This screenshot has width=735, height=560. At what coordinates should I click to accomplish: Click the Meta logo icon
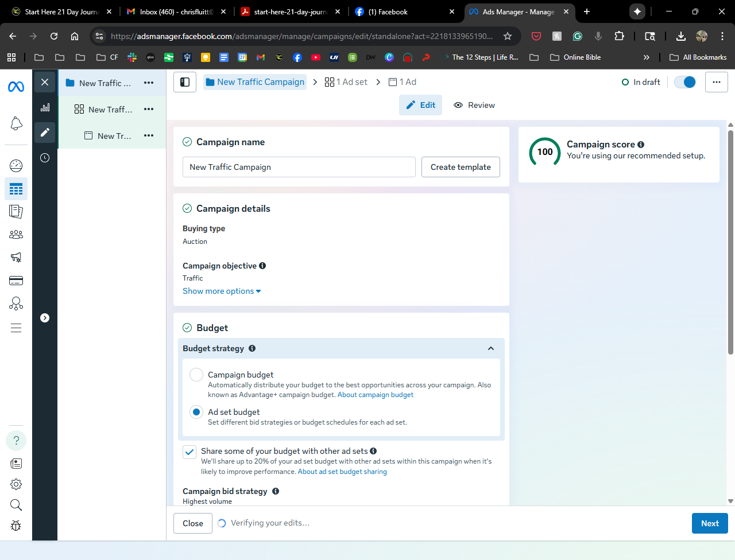[x=16, y=87]
